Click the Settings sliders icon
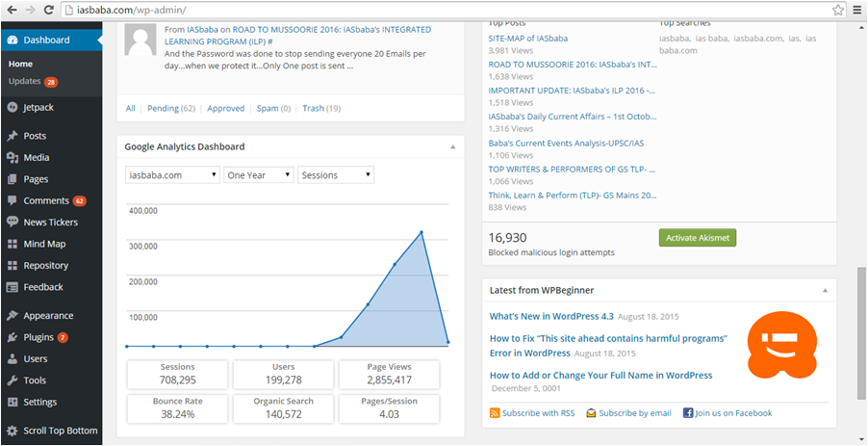Image resolution: width=868 pixels, height=446 pixels. pos(13,403)
